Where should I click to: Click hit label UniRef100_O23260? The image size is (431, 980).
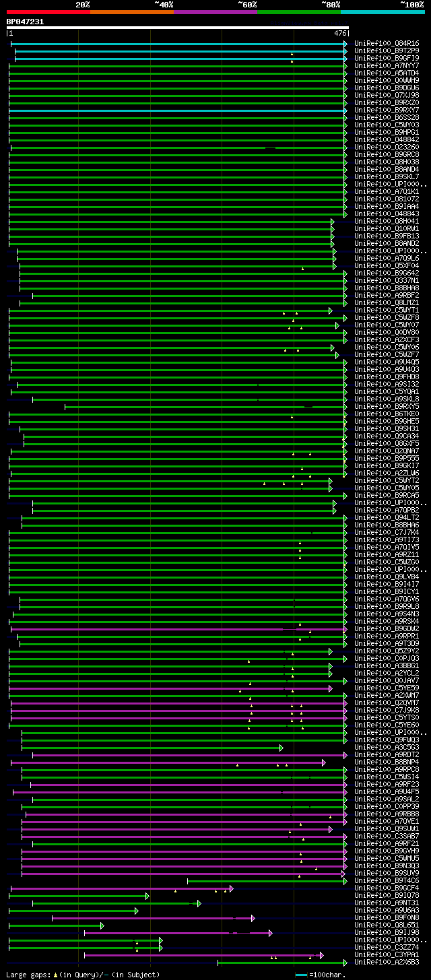pyautogui.click(x=387, y=147)
